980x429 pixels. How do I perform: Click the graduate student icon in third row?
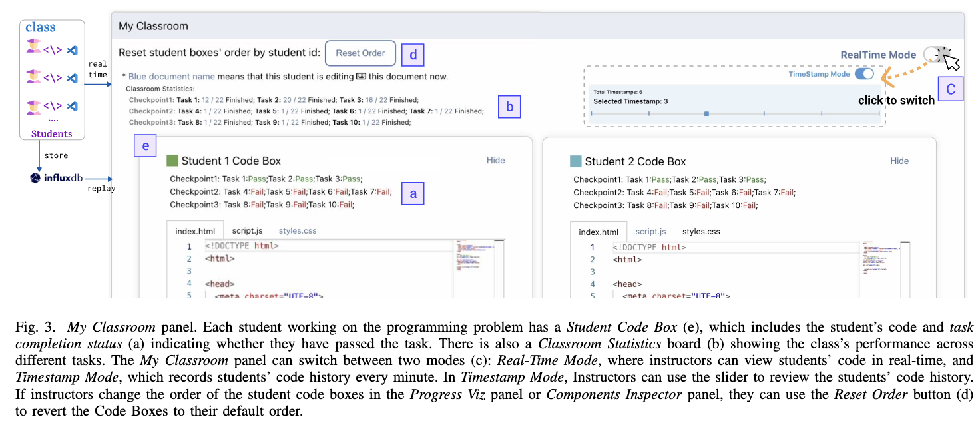point(33,106)
